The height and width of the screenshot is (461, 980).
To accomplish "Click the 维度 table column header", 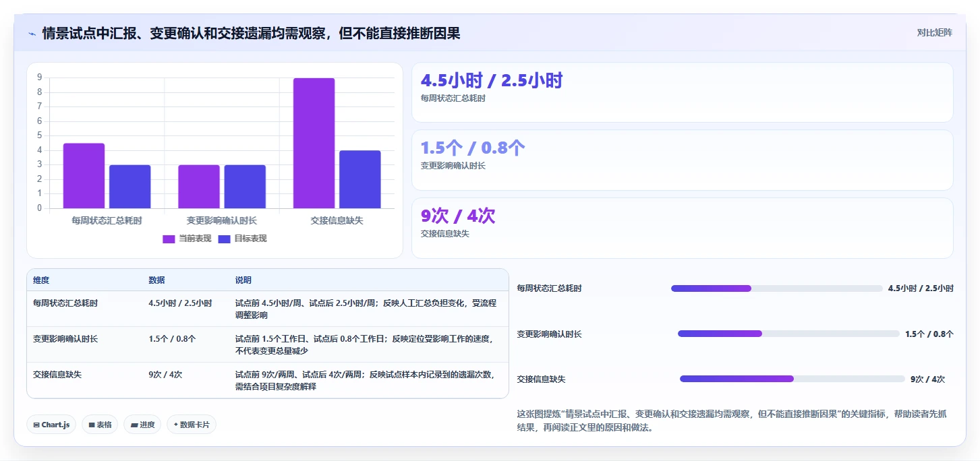I will [41, 280].
